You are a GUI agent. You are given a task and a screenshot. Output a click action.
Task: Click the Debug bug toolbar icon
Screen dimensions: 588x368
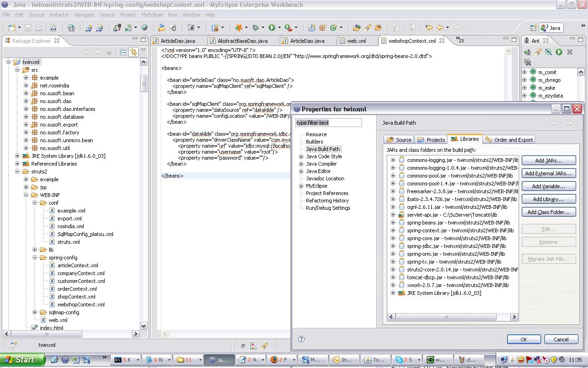pos(256,28)
